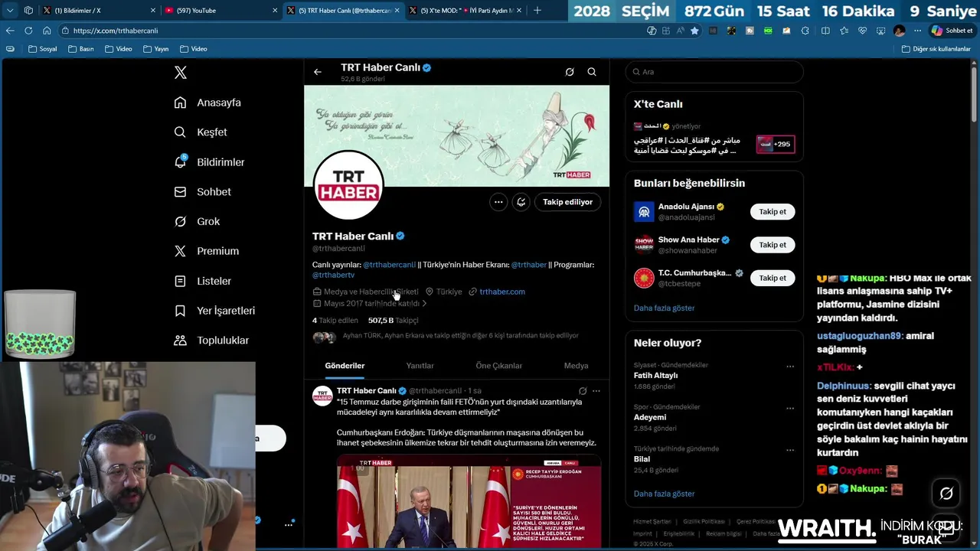Click the Grok icon on the first post
The width and height of the screenshot is (980, 551).
pyautogui.click(x=583, y=391)
